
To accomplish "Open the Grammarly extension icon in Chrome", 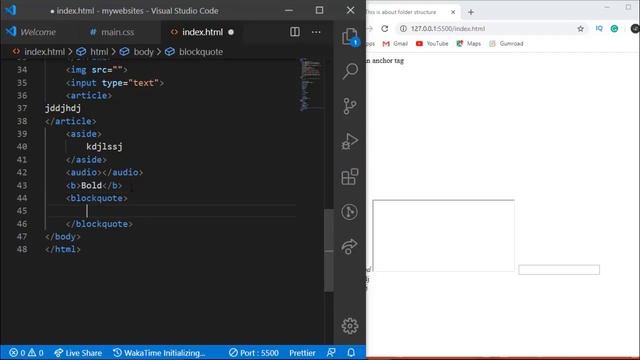I will pos(614,29).
